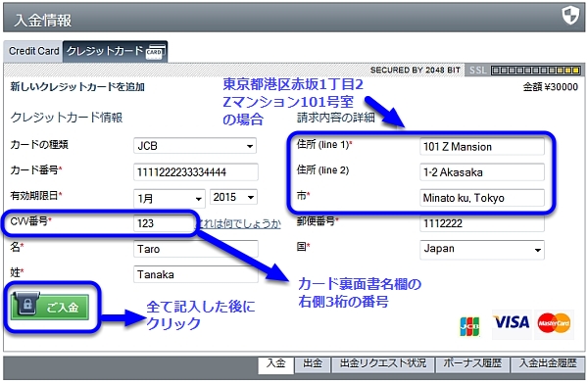Click the 入金情報 page title

pos(43,20)
